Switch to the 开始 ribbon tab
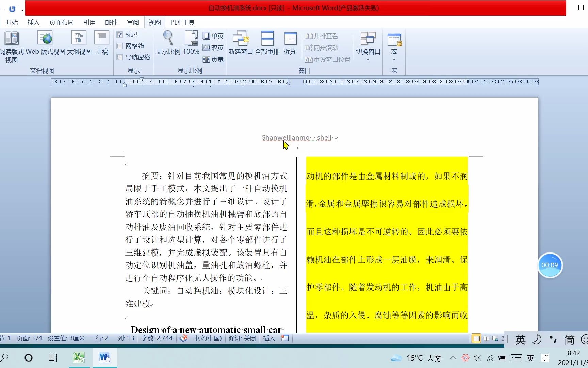This screenshot has width=588, height=368. [12, 22]
